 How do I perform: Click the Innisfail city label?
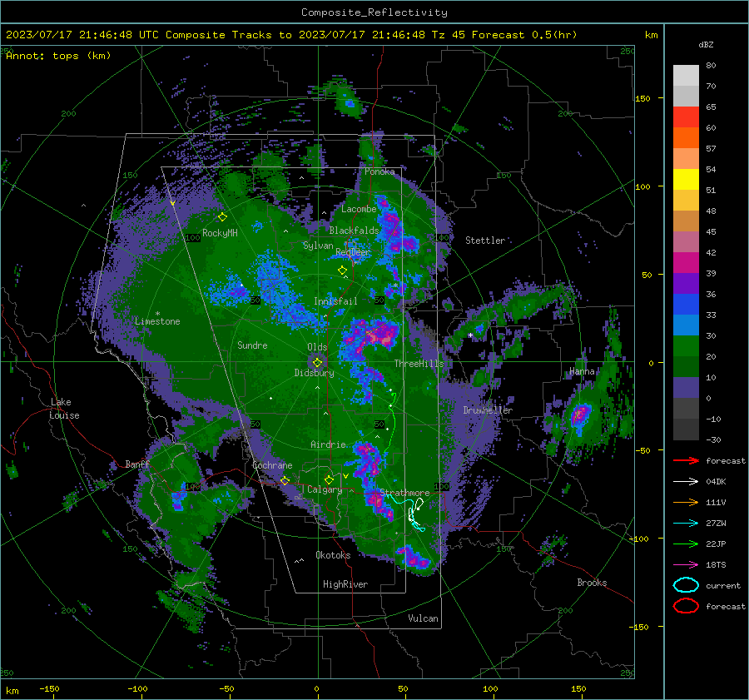335,301
